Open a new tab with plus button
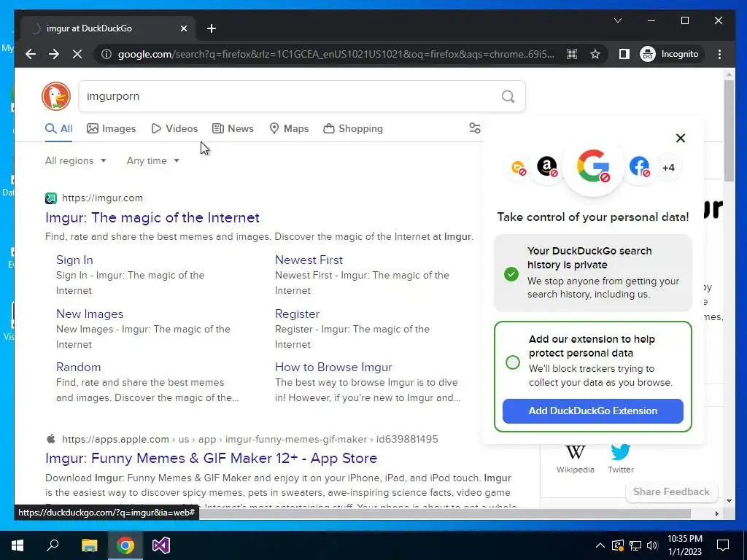This screenshot has height=560, width=747. click(x=212, y=28)
